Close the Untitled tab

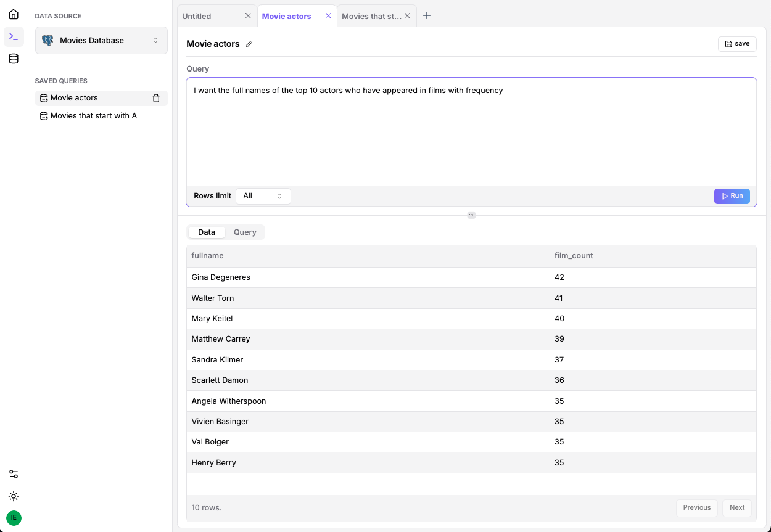pos(248,16)
